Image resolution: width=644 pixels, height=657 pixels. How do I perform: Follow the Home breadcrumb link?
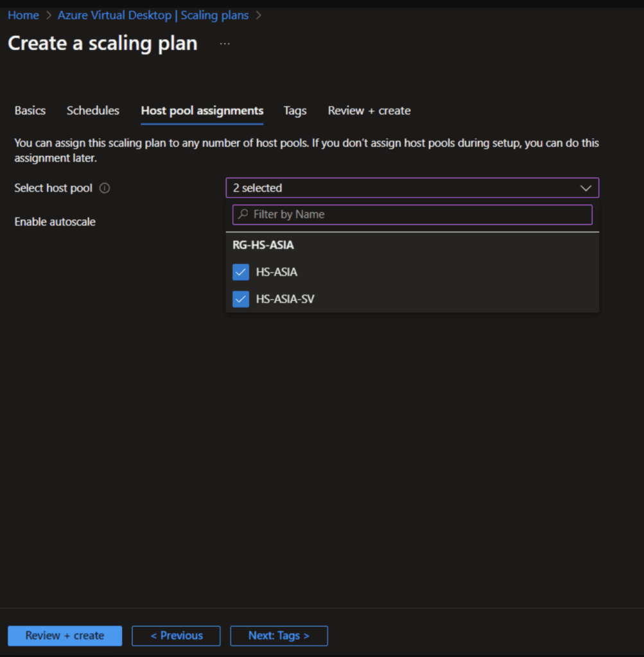24,15
